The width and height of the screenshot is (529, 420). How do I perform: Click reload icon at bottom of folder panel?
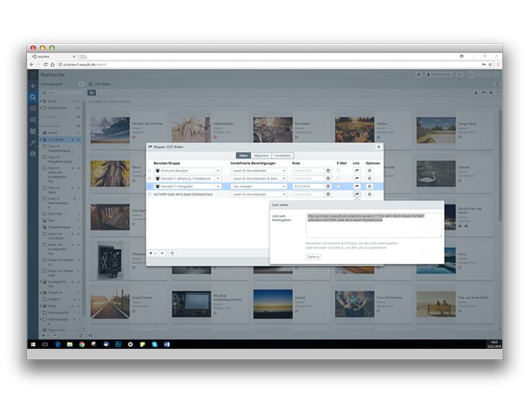click(80, 335)
